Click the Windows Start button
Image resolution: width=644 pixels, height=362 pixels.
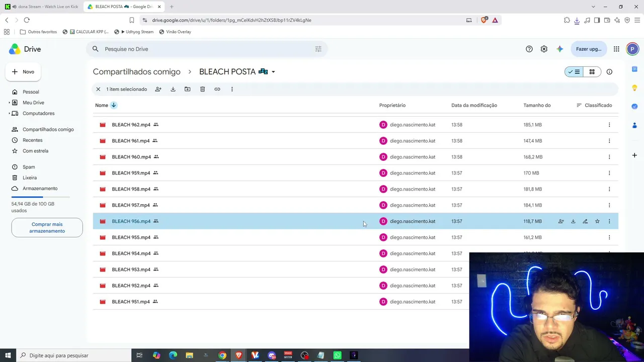pyautogui.click(x=8, y=355)
